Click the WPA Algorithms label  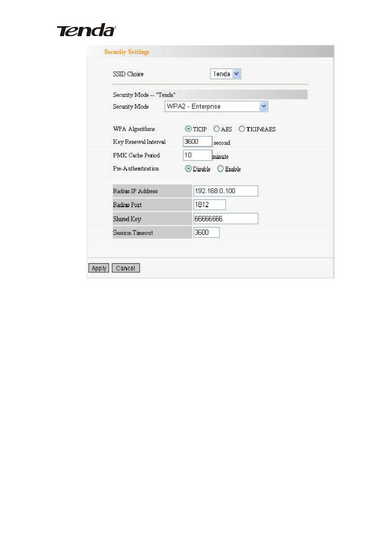[134, 129]
